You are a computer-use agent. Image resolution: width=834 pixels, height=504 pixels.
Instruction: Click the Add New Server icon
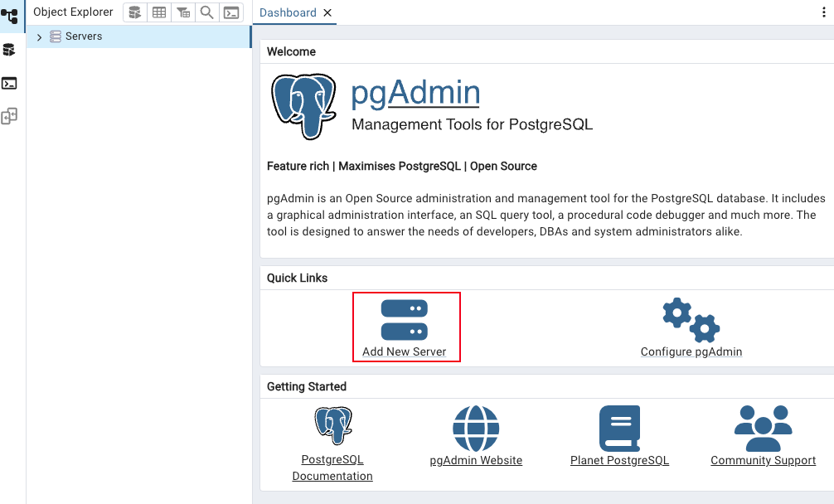405,320
